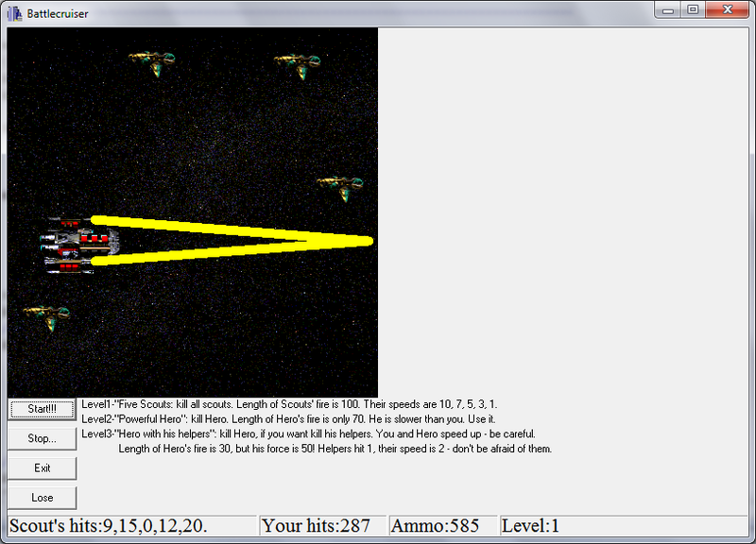Click the yellow laser beam tip
This screenshot has width=756, height=544.
point(368,241)
